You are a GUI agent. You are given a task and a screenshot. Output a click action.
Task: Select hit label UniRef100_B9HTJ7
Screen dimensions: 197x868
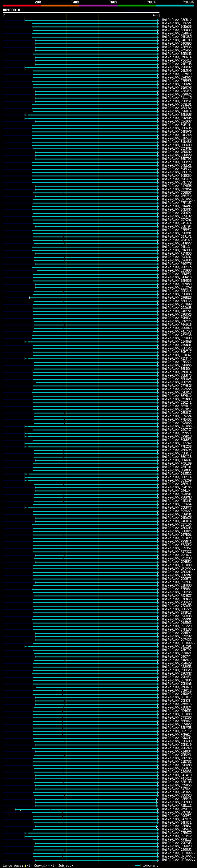click(176, 352)
